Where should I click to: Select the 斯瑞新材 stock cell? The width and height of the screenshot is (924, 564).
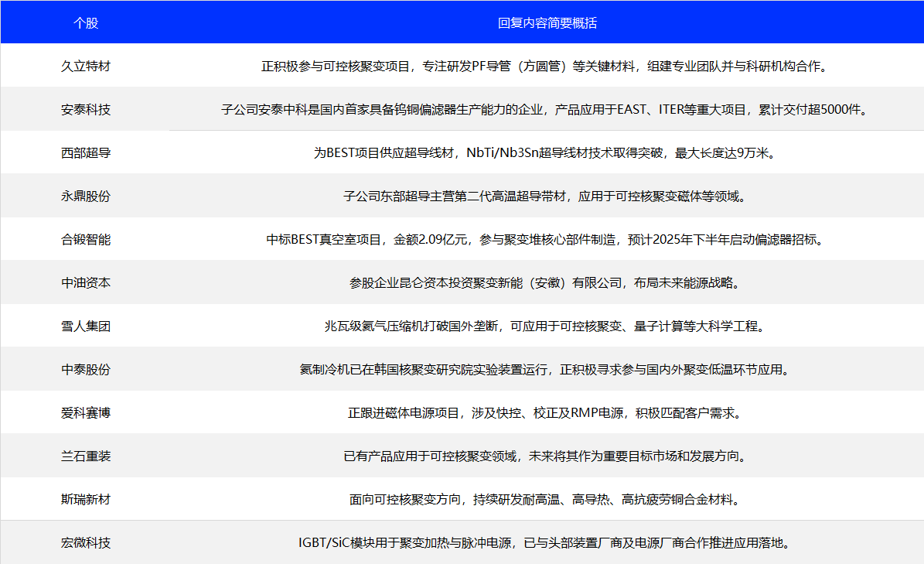click(x=86, y=499)
